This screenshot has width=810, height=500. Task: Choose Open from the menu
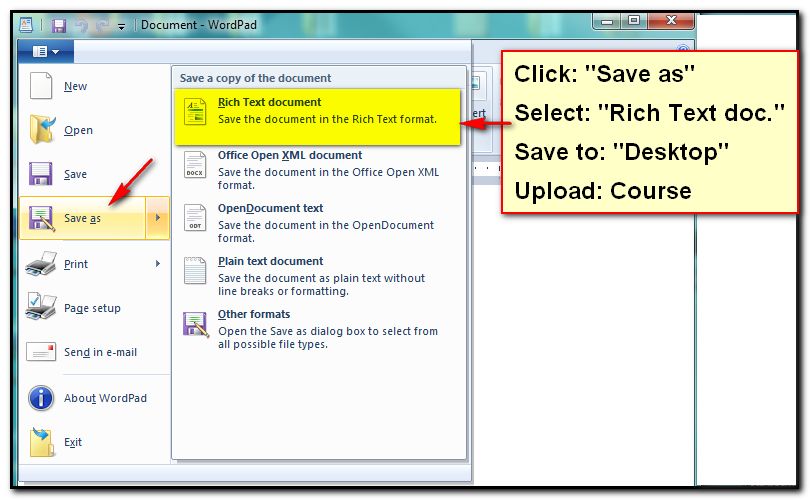click(x=95, y=130)
